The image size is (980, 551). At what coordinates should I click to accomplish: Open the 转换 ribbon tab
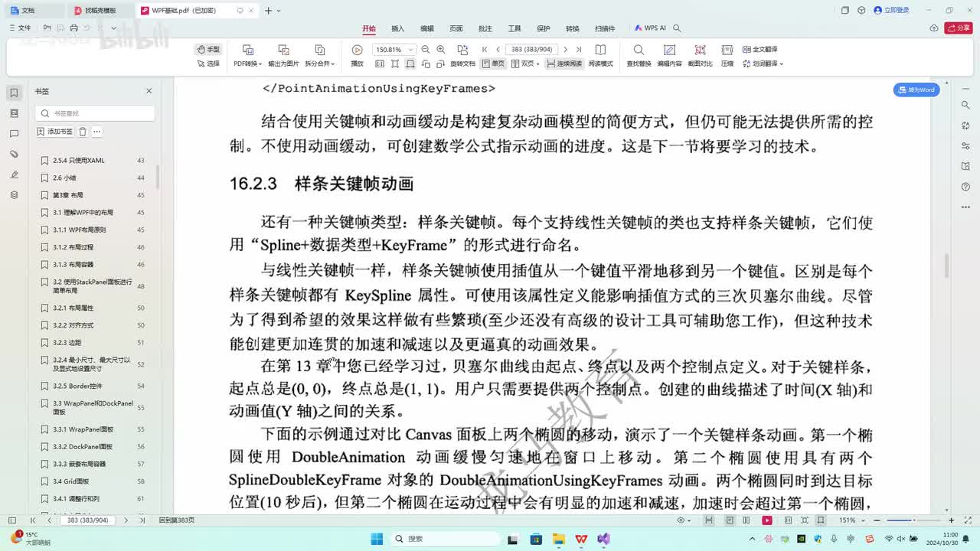(x=573, y=28)
